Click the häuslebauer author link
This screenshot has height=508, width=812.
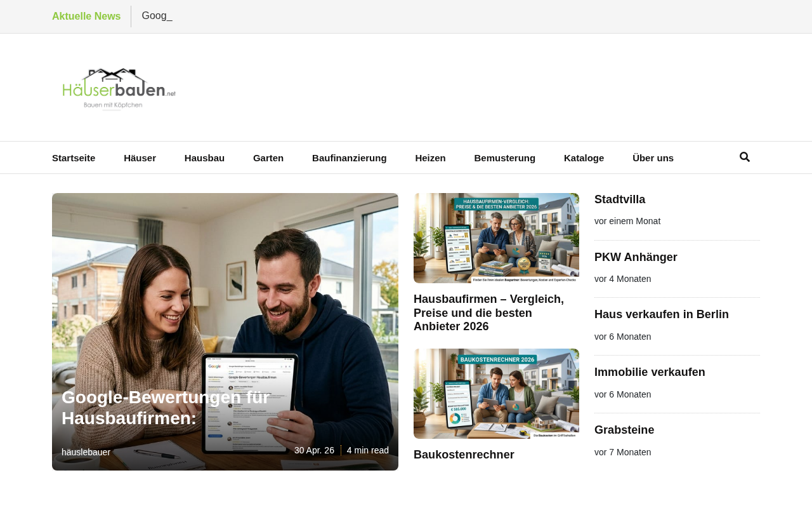pyautogui.click(x=86, y=452)
